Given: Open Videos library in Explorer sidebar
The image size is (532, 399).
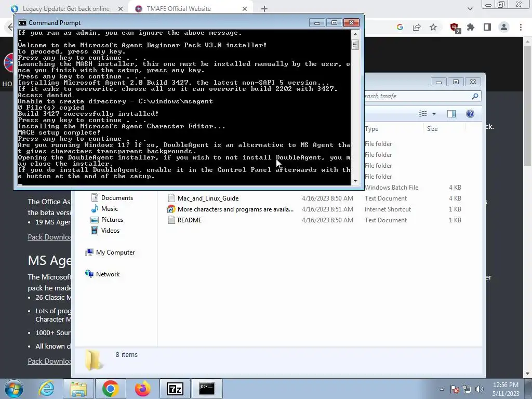Looking at the screenshot, I should pyautogui.click(x=105, y=230).
